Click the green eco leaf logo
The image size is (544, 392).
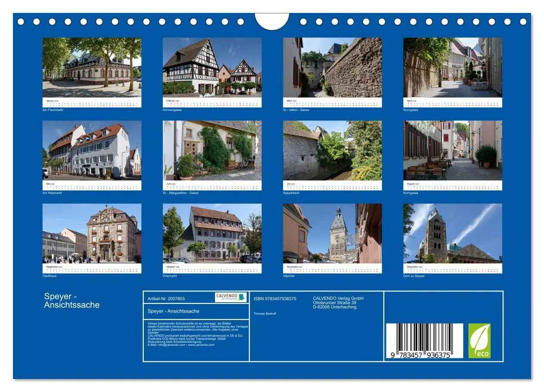click(481, 341)
